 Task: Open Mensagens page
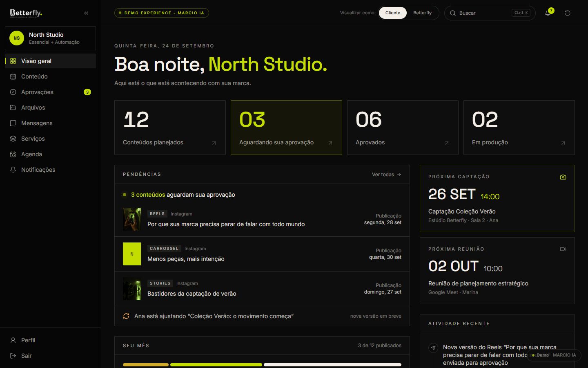point(50,123)
